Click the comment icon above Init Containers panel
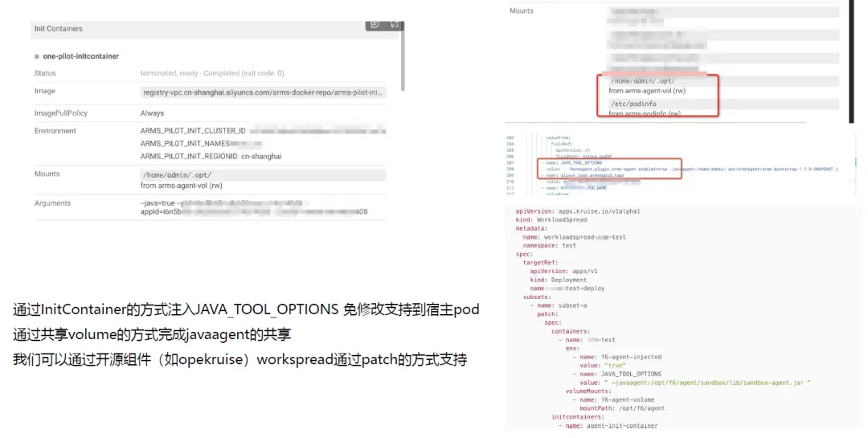This screenshot has width=868, height=438. click(375, 24)
